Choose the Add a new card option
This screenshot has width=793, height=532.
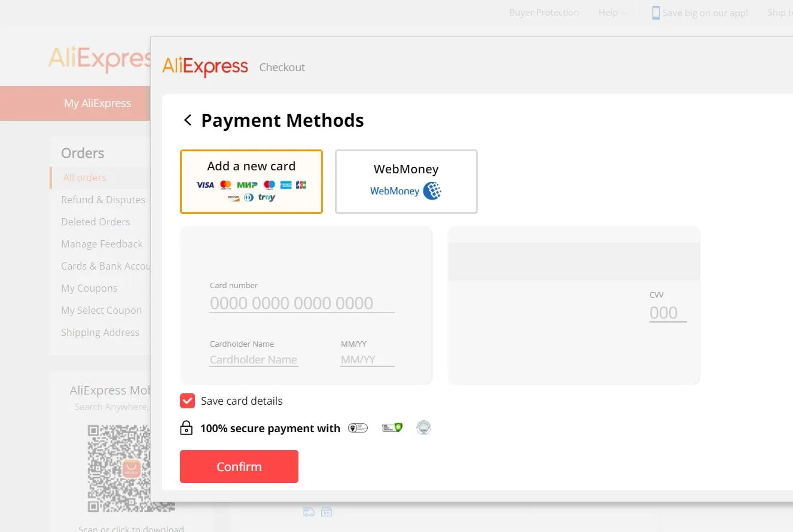click(251, 182)
